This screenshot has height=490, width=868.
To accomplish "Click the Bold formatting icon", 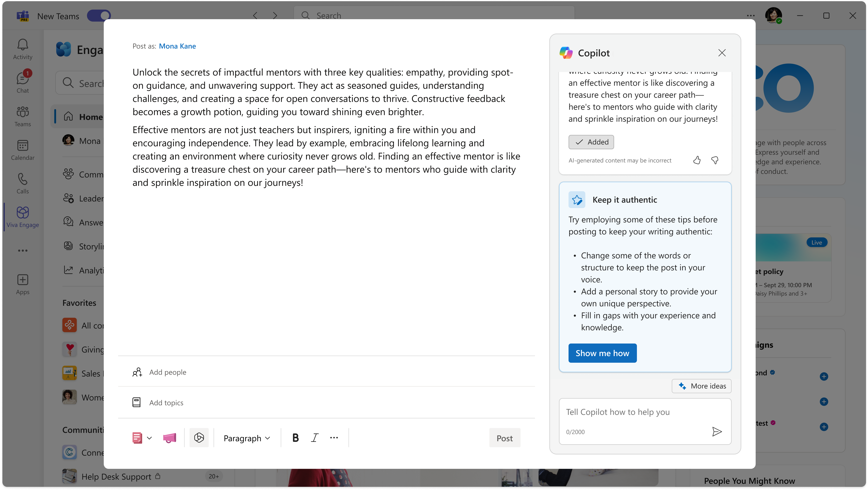I will pos(296,437).
